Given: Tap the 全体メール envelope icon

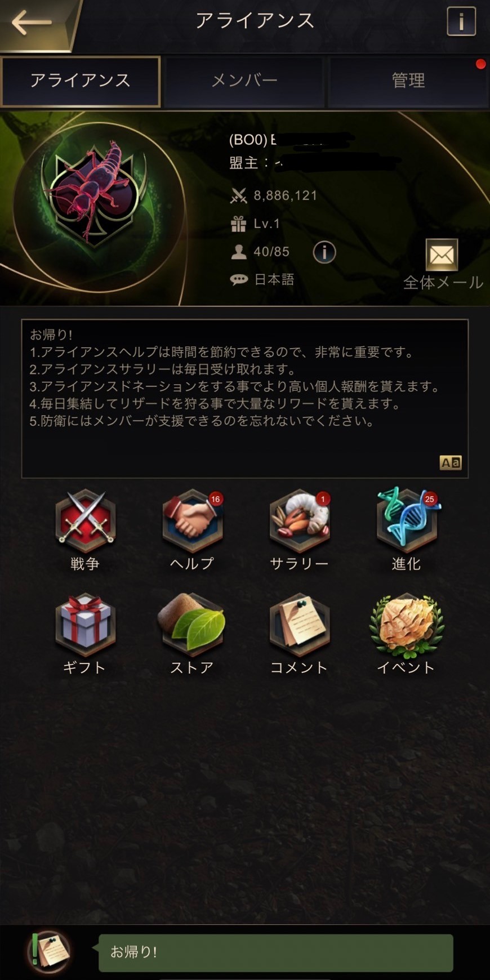Looking at the screenshot, I should pos(442,255).
